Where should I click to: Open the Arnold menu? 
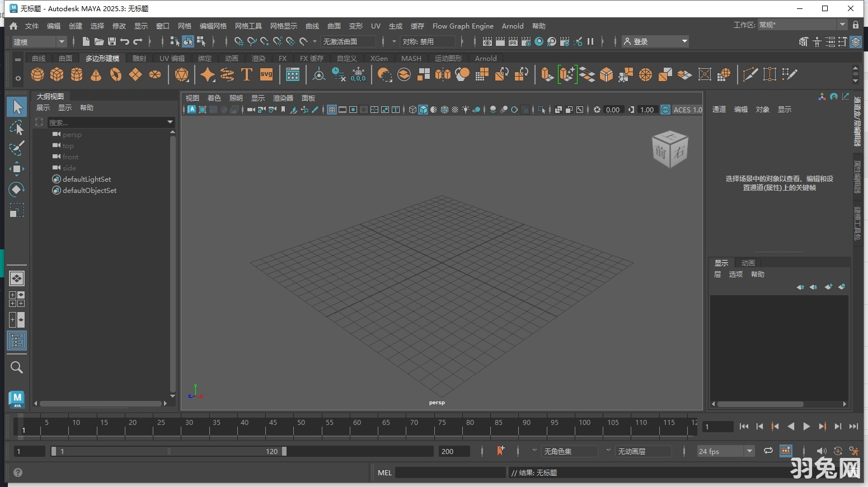(x=513, y=26)
